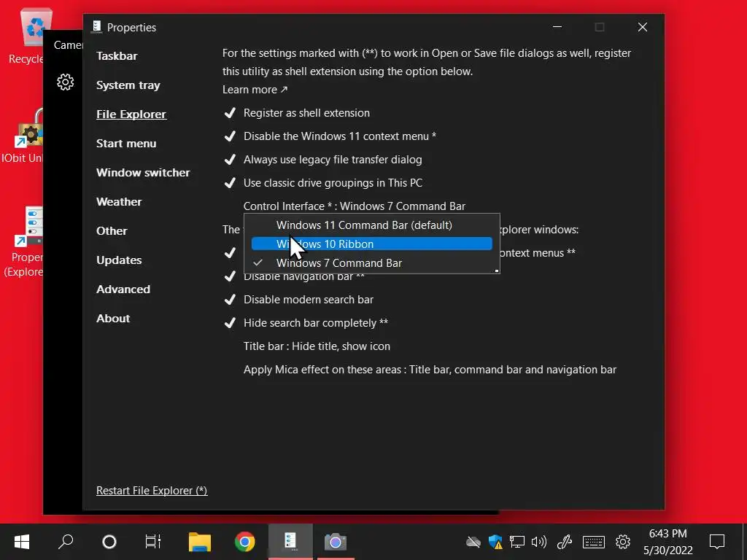The width and height of the screenshot is (747, 560).
Task: Click the Learn more link
Action: click(x=255, y=90)
